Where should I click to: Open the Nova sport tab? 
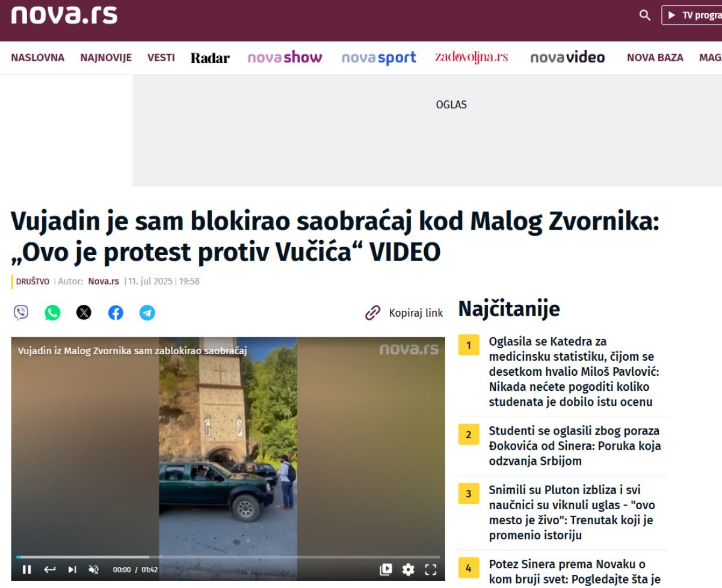click(379, 58)
